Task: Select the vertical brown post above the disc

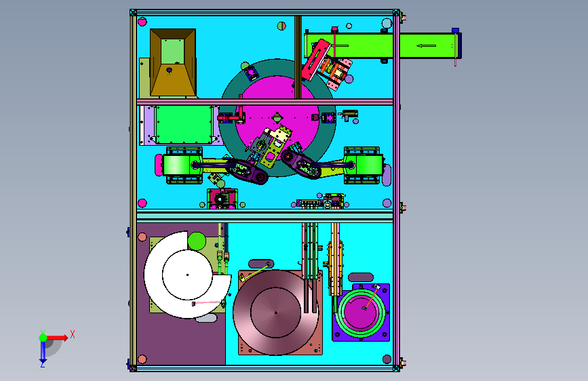Action: pyautogui.click(x=298, y=57)
